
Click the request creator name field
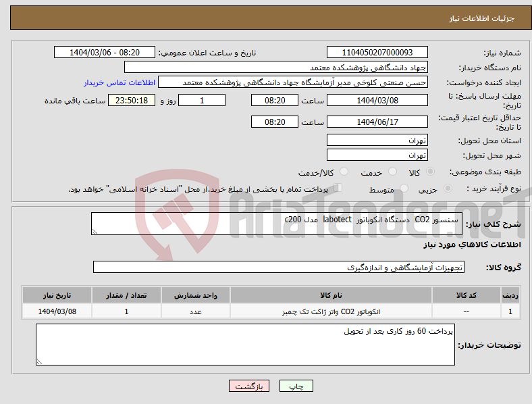[293, 82]
